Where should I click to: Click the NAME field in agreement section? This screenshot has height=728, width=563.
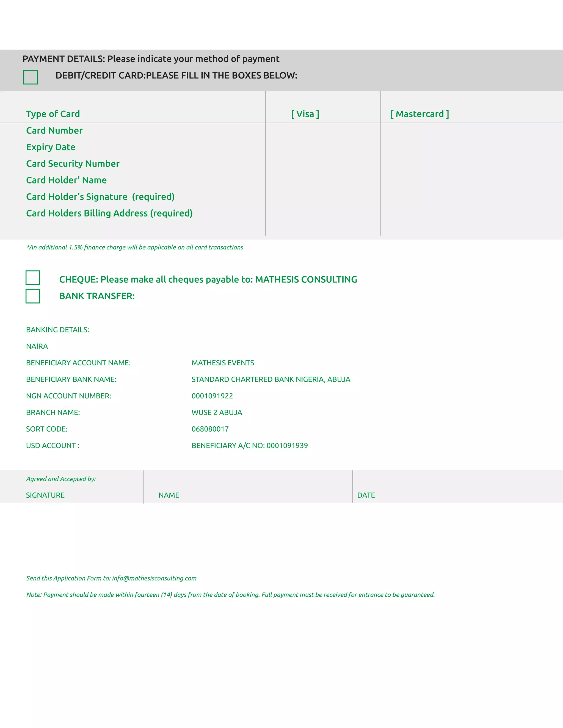[x=169, y=495]
